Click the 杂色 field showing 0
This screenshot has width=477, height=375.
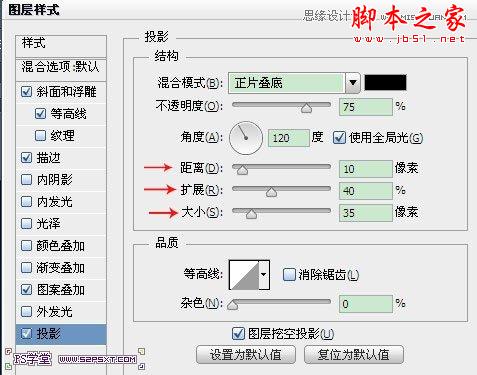[x=366, y=304]
